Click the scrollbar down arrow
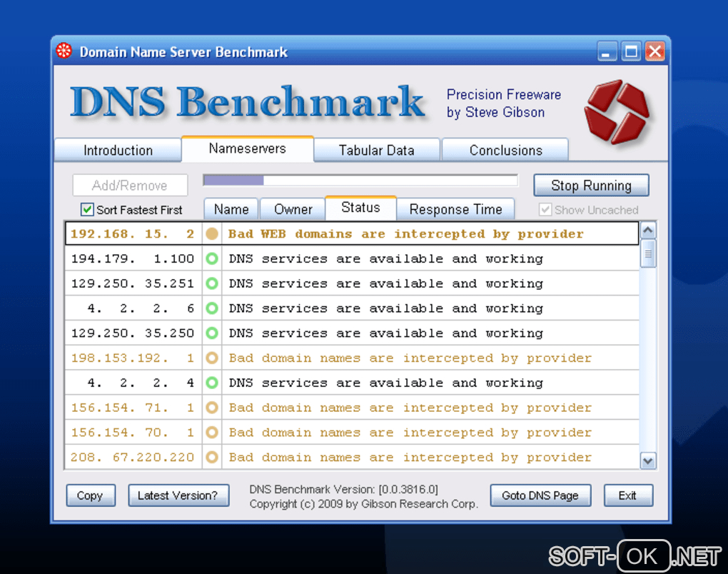 click(x=648, y=460)
